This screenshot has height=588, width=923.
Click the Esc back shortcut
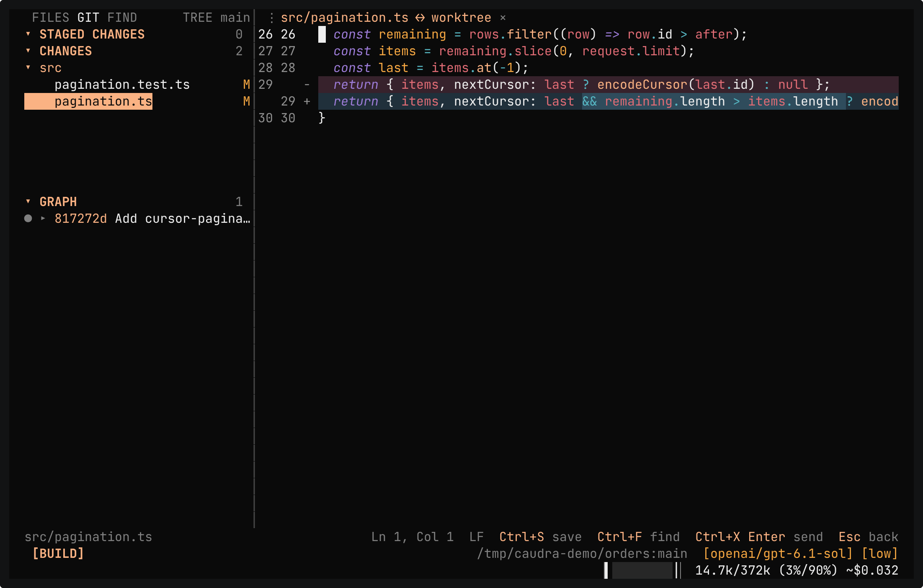tap(869, 537)
